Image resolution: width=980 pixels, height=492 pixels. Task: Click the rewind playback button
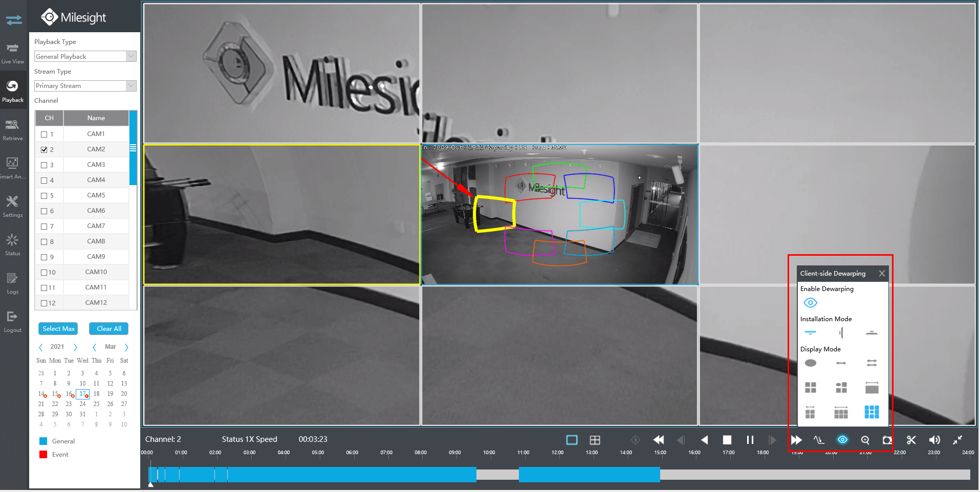(659, 440)
